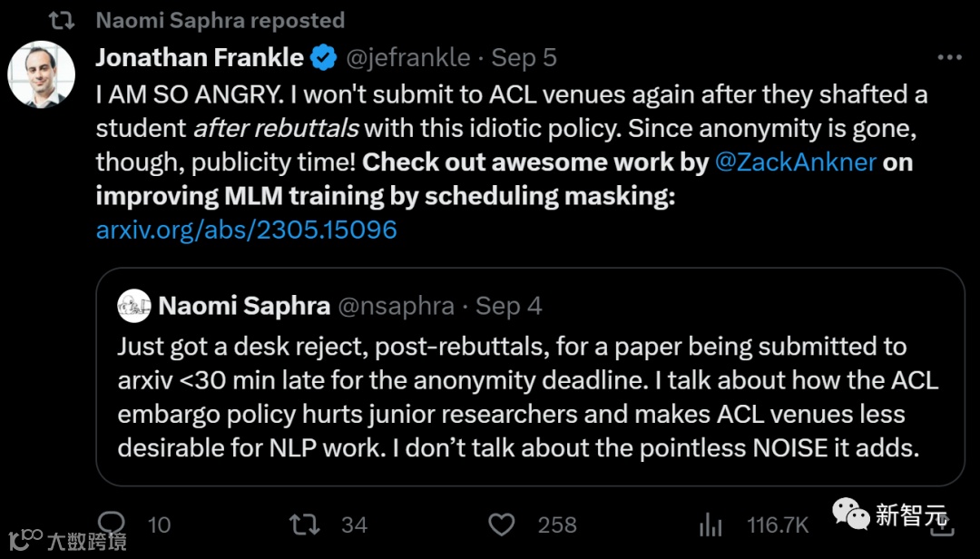The image size is (980, 559).
Task: Click the repost indicator icon at top
Action: [61, 19]
